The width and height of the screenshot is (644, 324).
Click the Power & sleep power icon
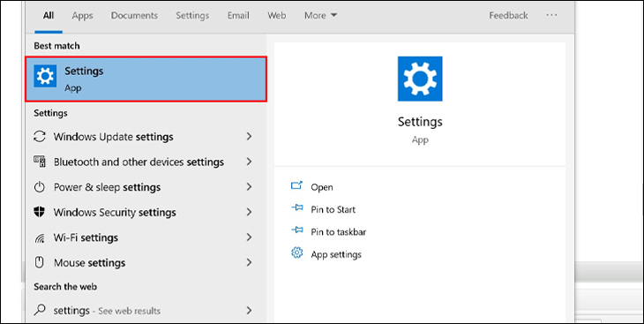pos(40,187)
